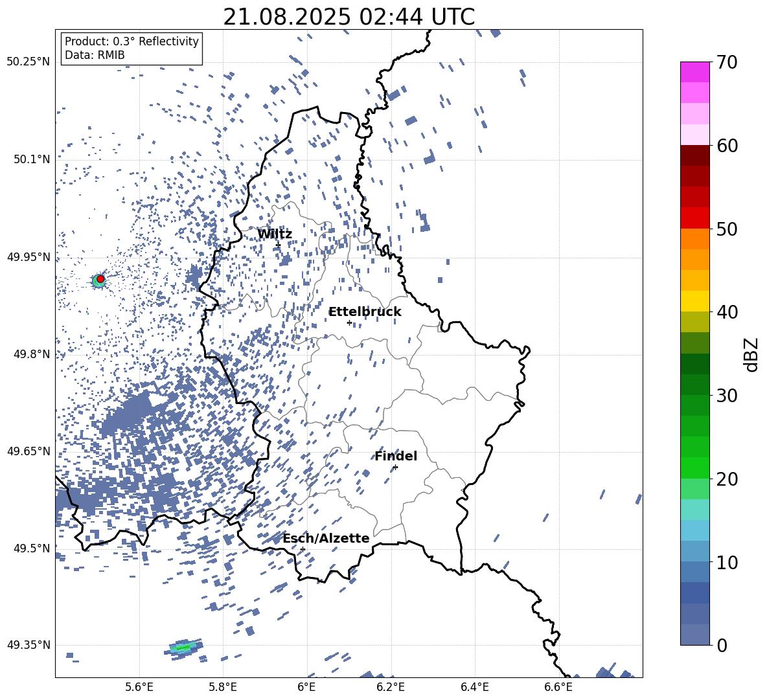The height and width of the screenshot is (700, 767).
Task: Click the Wiltz city label
Action: pyautogui.click(x=275, y=234)
